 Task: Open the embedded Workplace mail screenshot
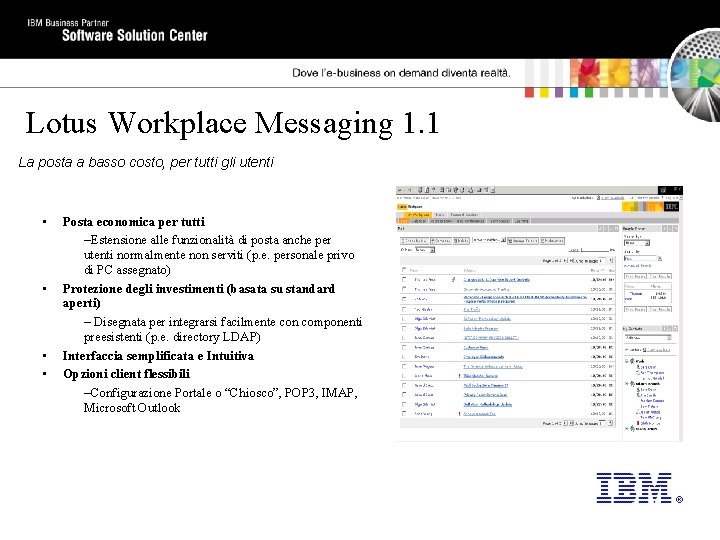(x=540, y=314)
